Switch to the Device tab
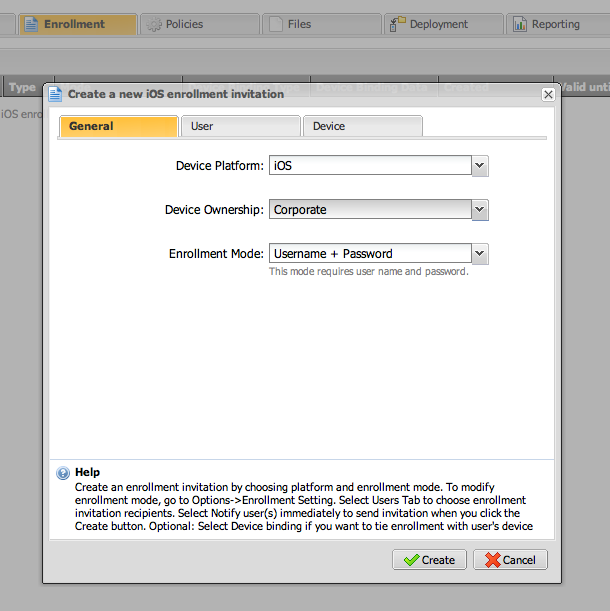Screen dimensions: 610x611 click(362, 126)
